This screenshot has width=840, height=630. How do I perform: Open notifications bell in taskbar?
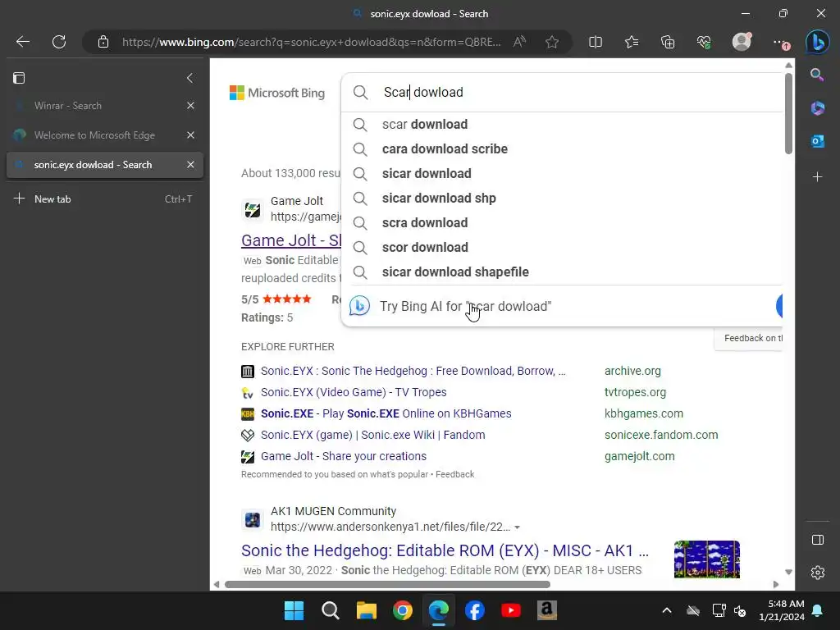coord(818,610)
